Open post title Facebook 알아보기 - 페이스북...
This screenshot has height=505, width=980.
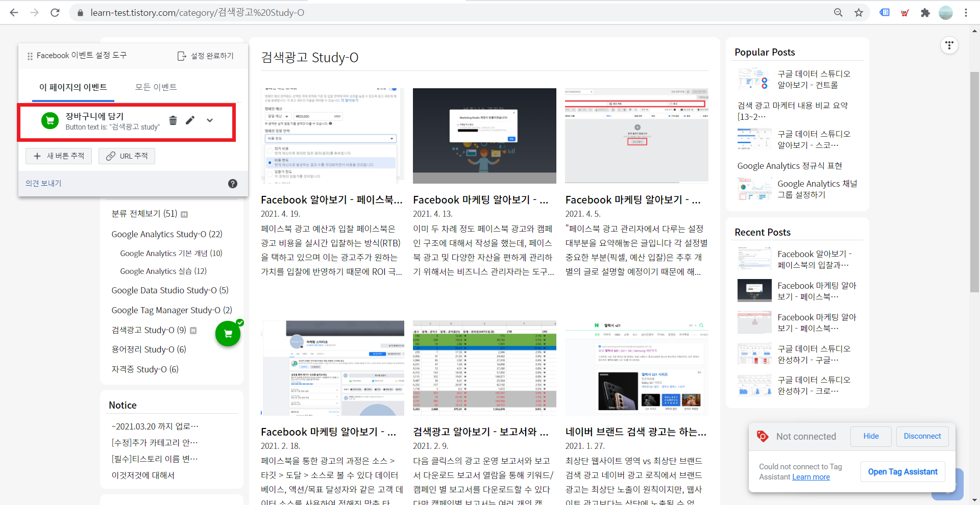click(332, 200)
